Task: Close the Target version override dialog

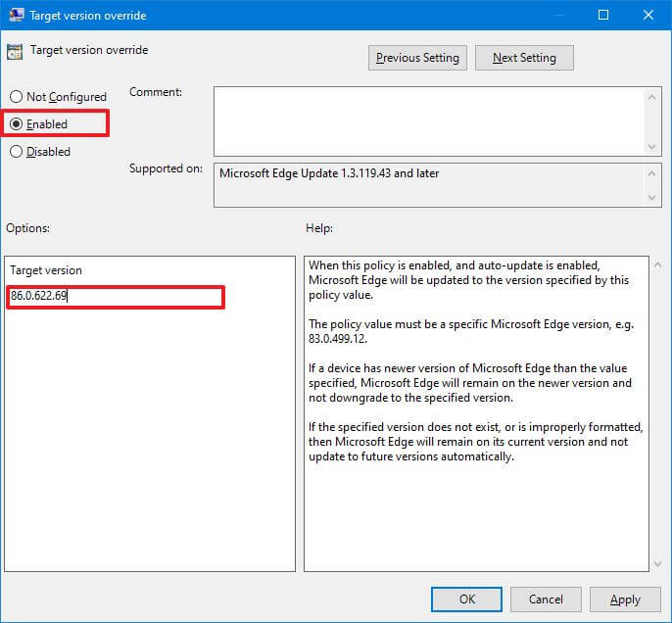Action: click(648, 15)
